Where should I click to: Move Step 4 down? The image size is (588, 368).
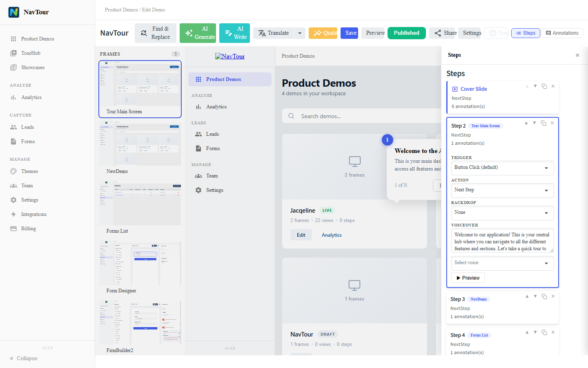(x=535, y=332)
